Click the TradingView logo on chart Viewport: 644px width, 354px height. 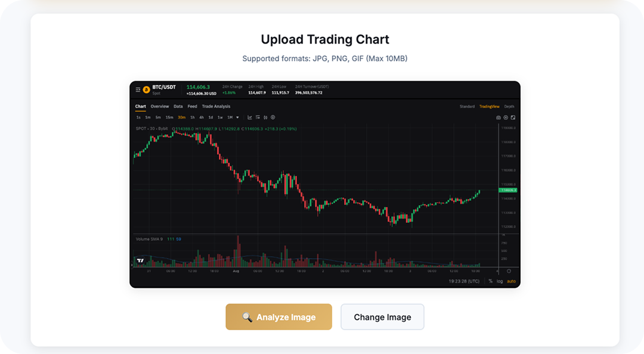[x=140, y=260]
